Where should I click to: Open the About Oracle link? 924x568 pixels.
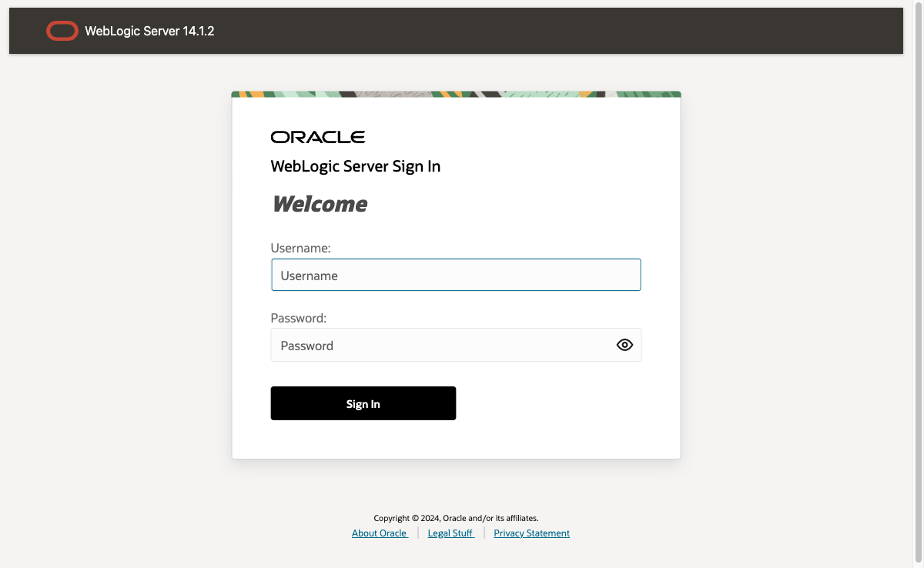(x=380, y=533)
